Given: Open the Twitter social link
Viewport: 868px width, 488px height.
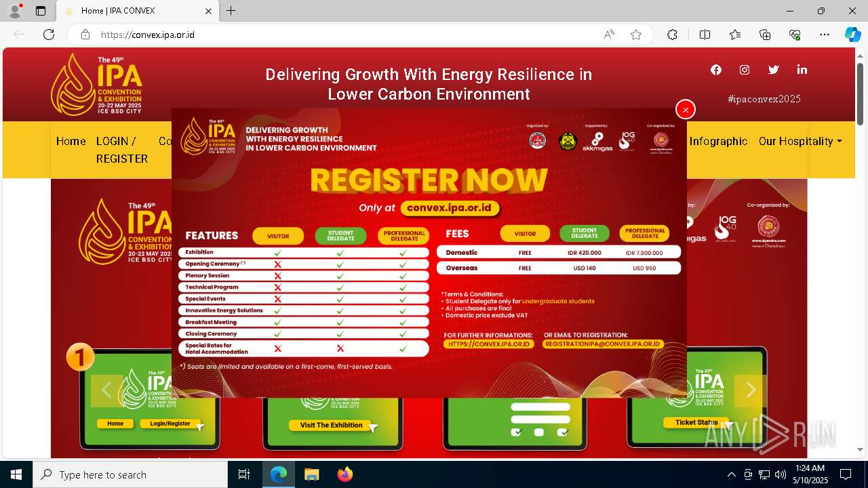Looking at the screenshot, I should (773, 70).
